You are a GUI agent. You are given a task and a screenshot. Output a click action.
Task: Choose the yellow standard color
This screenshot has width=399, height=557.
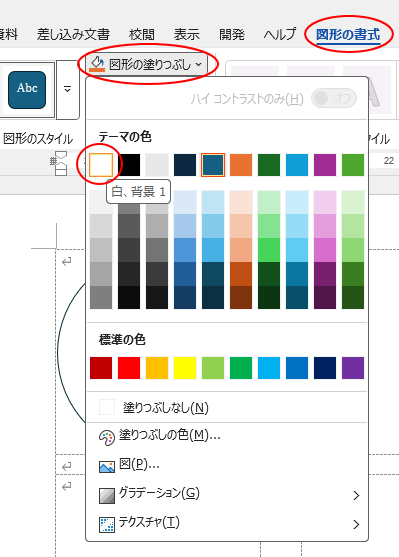pyautogui.click(x=185, y=368)
